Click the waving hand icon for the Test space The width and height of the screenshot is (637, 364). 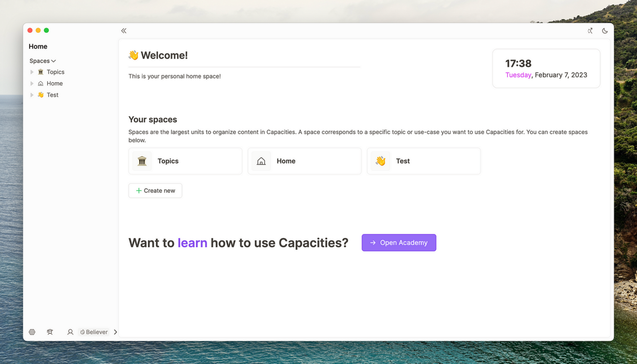(x=380, y=161)
